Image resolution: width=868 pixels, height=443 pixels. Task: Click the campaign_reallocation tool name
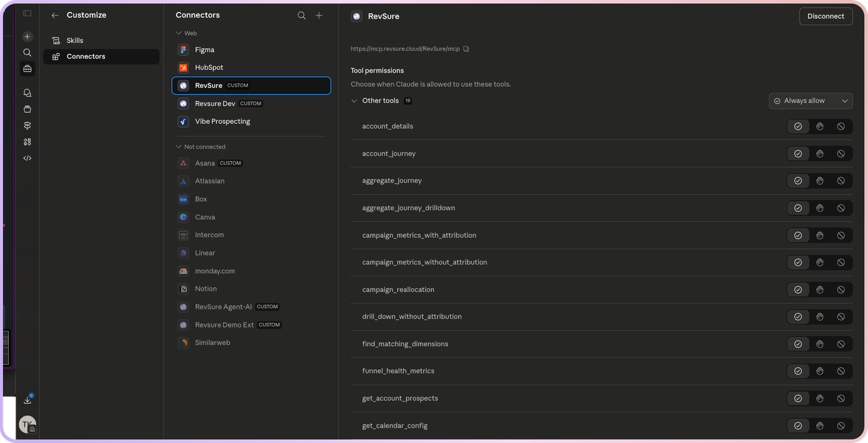tap(398, 289)
